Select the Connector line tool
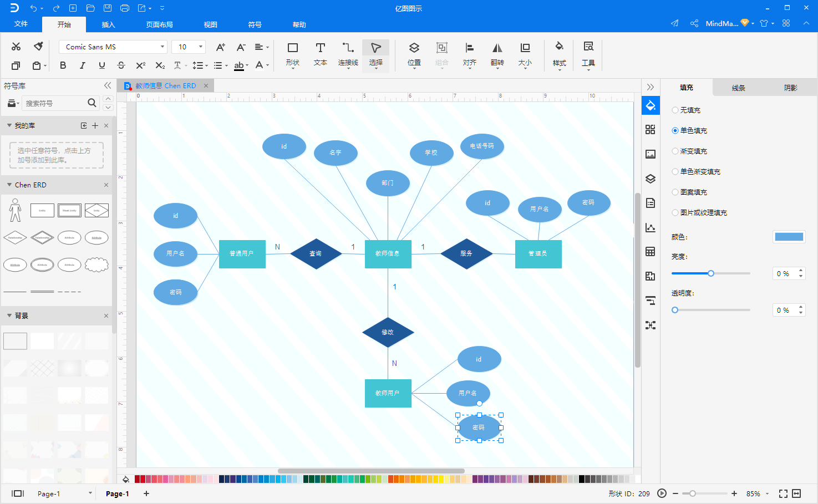 pos(348,54)
